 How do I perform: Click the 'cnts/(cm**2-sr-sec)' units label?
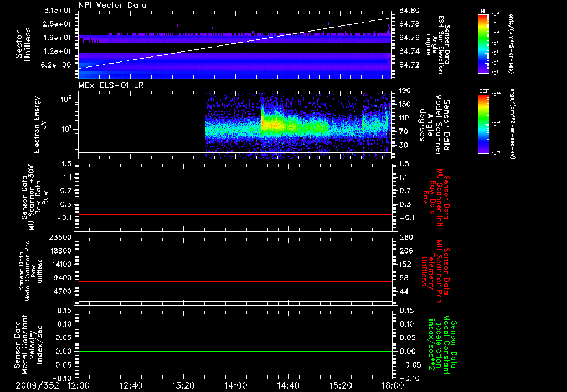511,44
